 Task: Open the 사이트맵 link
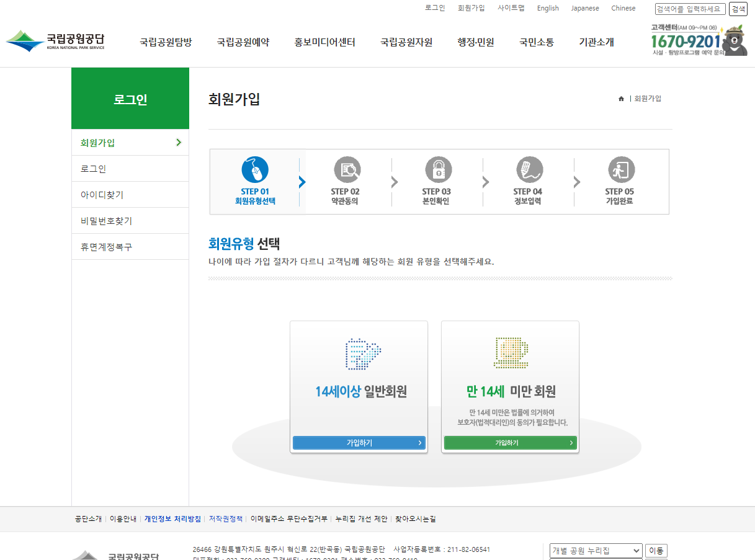[511, 8]
